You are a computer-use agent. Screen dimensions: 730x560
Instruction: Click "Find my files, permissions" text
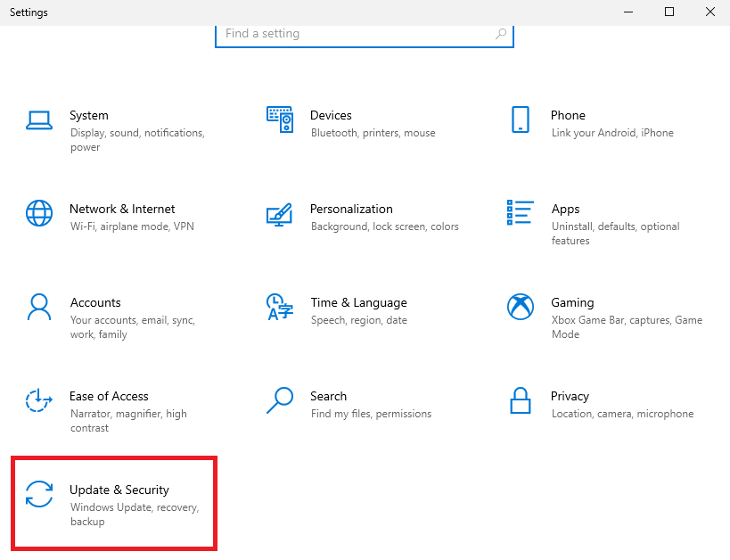click(x=371, y=414)
